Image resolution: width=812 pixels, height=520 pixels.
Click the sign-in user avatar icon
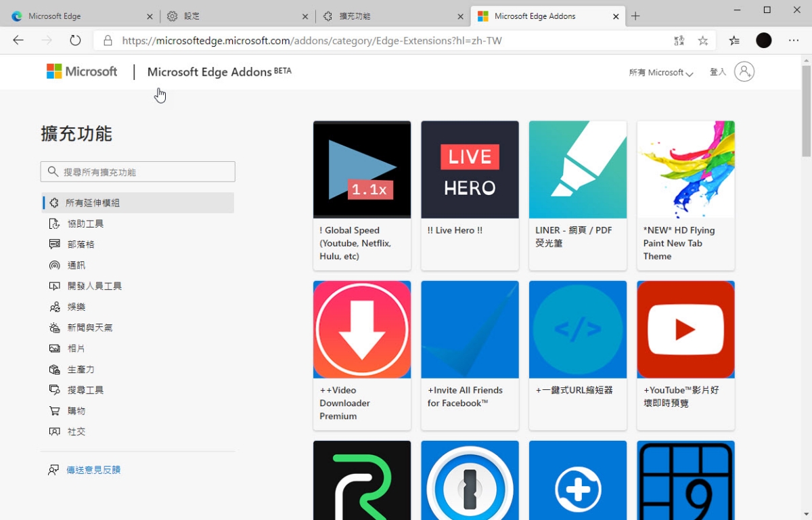pyautogui.click(x=744, y=72)
